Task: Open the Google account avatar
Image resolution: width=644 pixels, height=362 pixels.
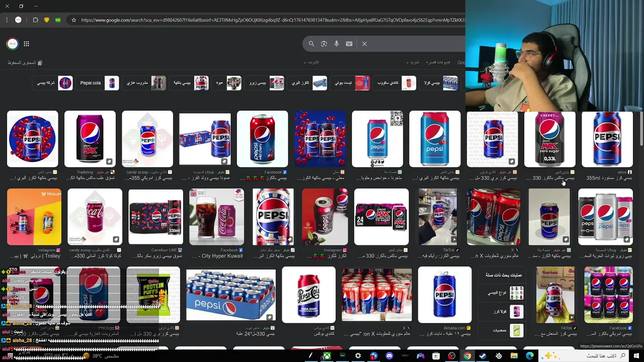Action: [x=12, y=44]
